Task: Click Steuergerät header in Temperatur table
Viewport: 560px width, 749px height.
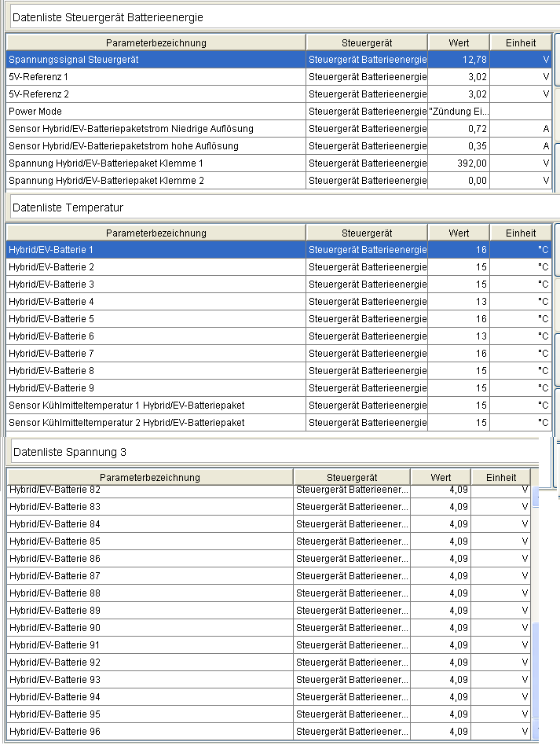Action: (x=367, y=233)
